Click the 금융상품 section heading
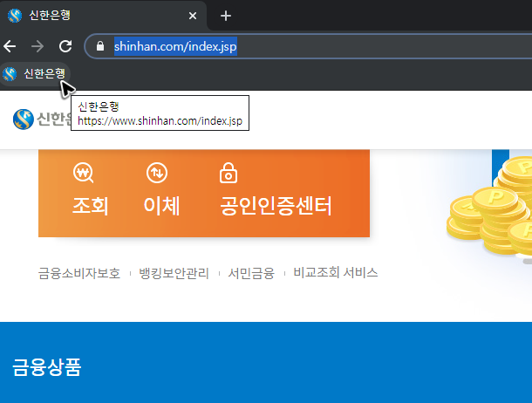The height and width of the screenshot is (403, 532). click(x=47, y=367)
